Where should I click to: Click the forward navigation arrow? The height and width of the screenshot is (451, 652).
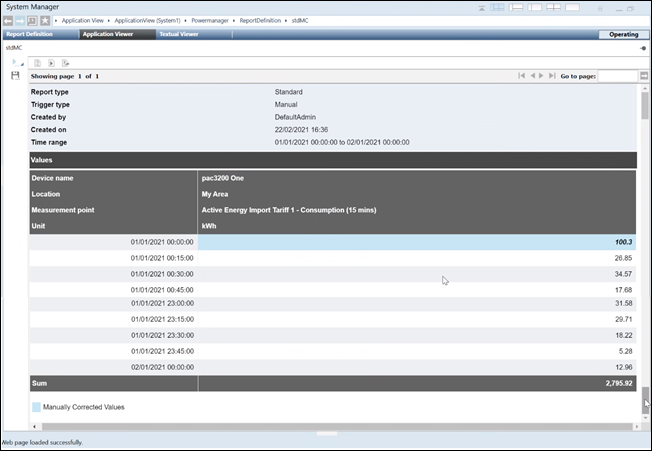click(x=20, y=20)
